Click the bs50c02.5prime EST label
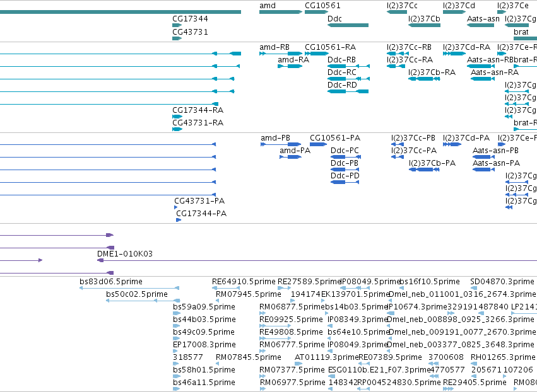 coord(137,294)
